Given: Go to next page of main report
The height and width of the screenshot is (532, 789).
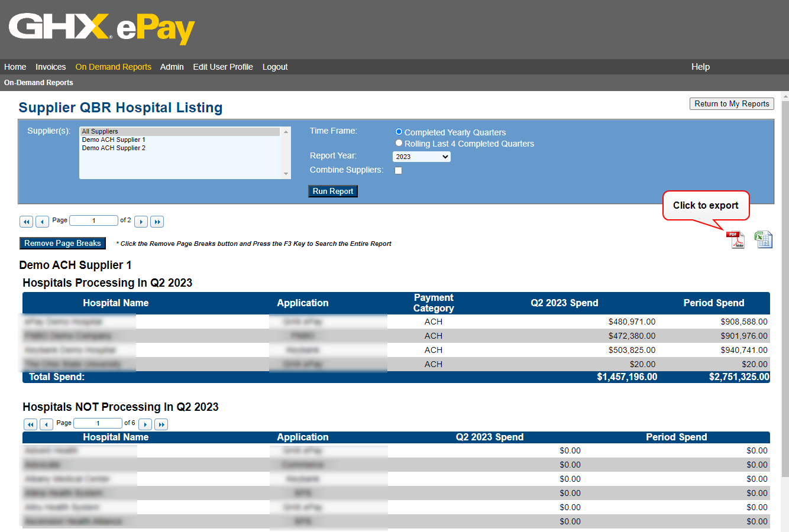Looking at the screenshot, I should point(141,222).
